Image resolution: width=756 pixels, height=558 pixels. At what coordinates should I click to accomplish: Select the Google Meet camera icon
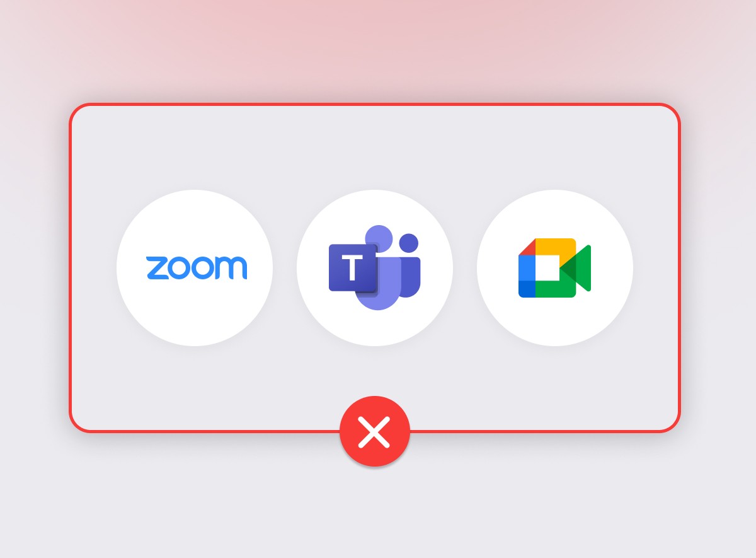pyautogui.click(x=554, y=268)
